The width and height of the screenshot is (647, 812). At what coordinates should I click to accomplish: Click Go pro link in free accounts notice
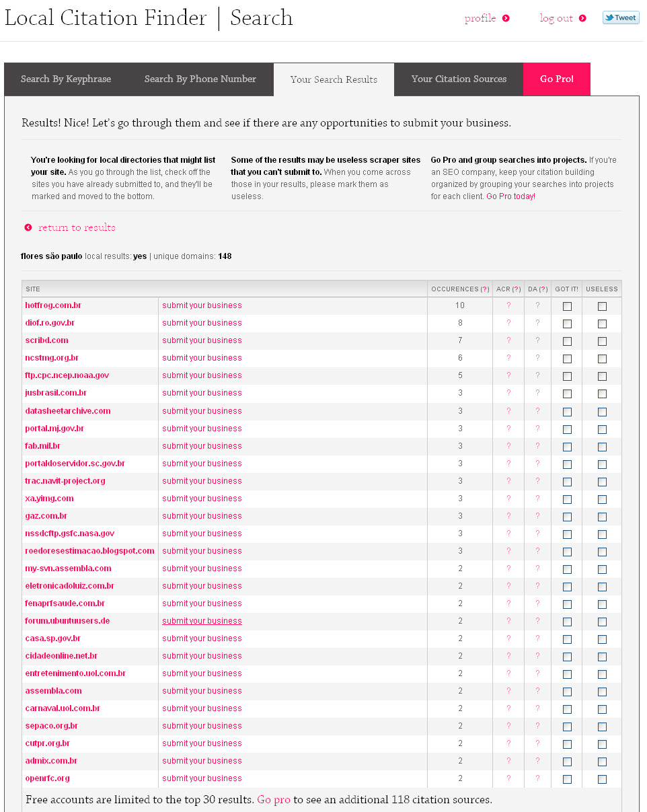point(274,800)
